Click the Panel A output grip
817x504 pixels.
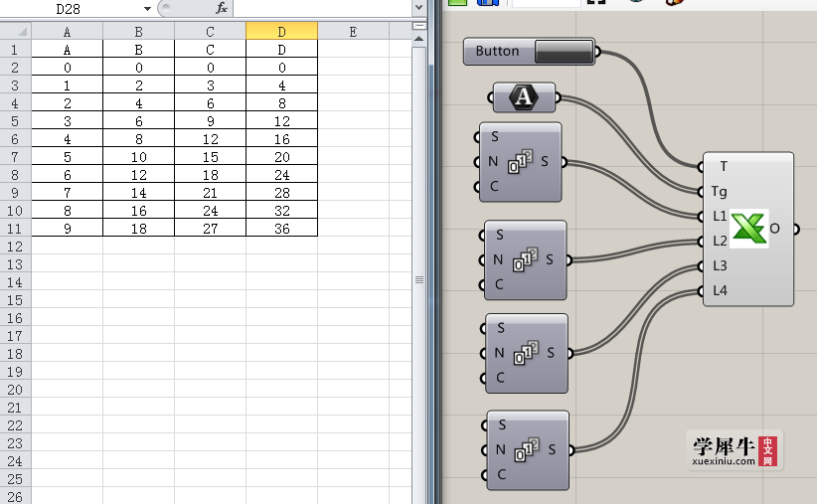[x=558, y=97]
